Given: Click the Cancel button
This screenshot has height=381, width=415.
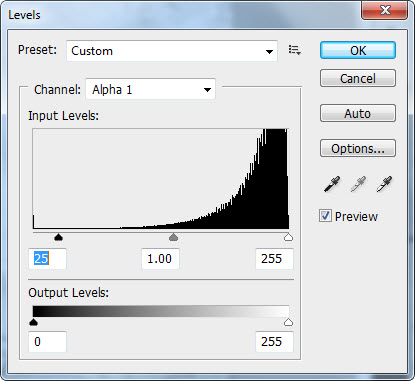Looking at the screenshot, I should click(x=358, y=78).
